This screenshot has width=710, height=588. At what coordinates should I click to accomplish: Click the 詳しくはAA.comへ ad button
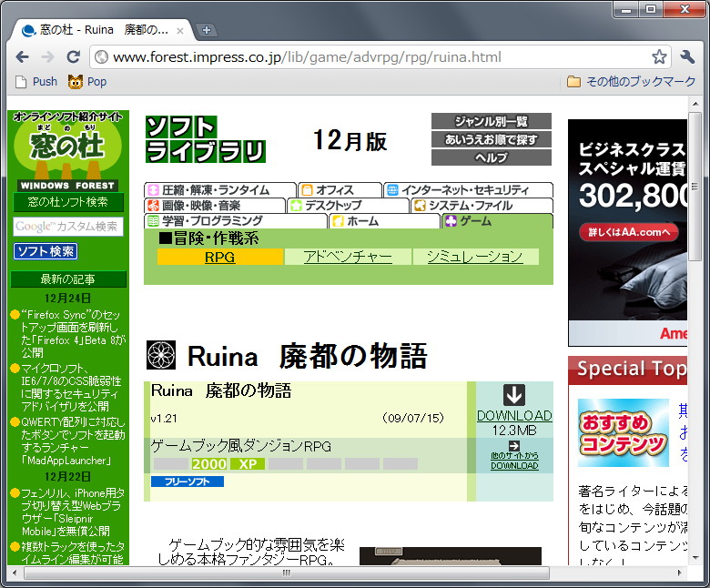pos(628,232)
